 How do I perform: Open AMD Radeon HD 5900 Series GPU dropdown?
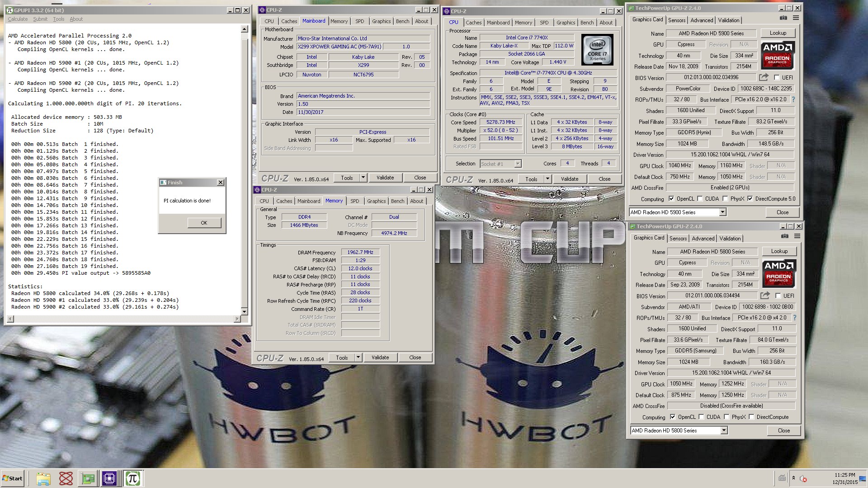tap(677, 212)
